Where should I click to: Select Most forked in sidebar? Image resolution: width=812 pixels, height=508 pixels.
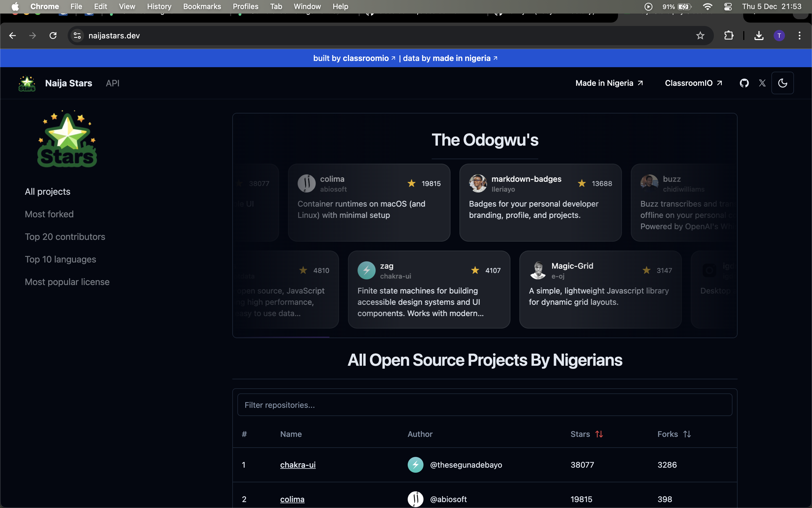tap(49, 214)
